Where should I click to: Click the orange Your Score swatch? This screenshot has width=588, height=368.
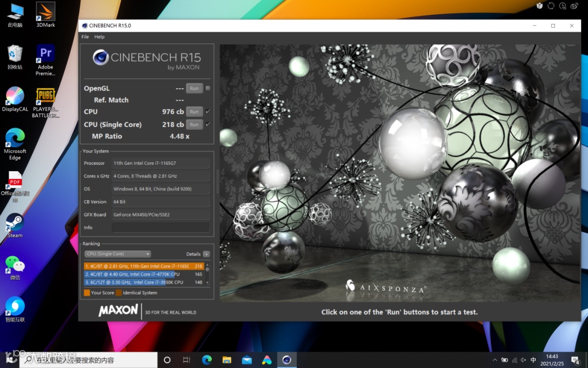pyautogui.click(x=87, y=293)
